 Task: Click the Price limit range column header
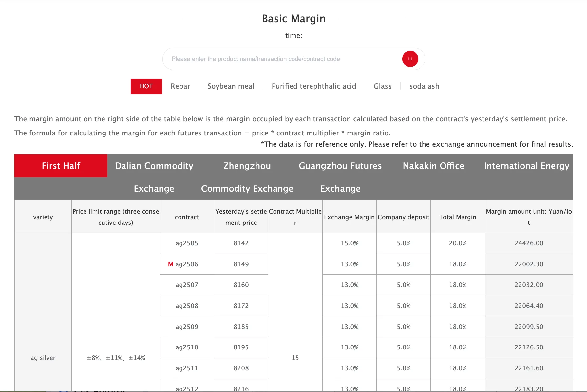(x=116, y=217)
